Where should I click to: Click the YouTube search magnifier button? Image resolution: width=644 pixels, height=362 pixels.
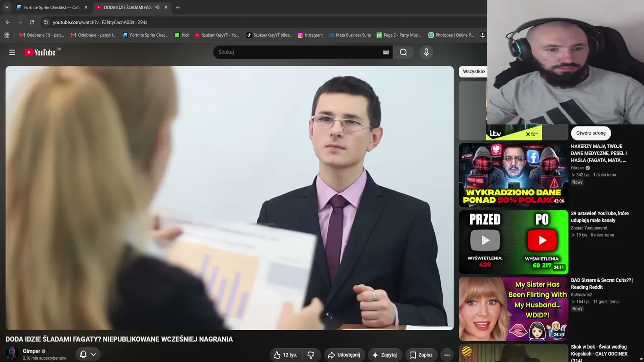[x=404, y=52]
